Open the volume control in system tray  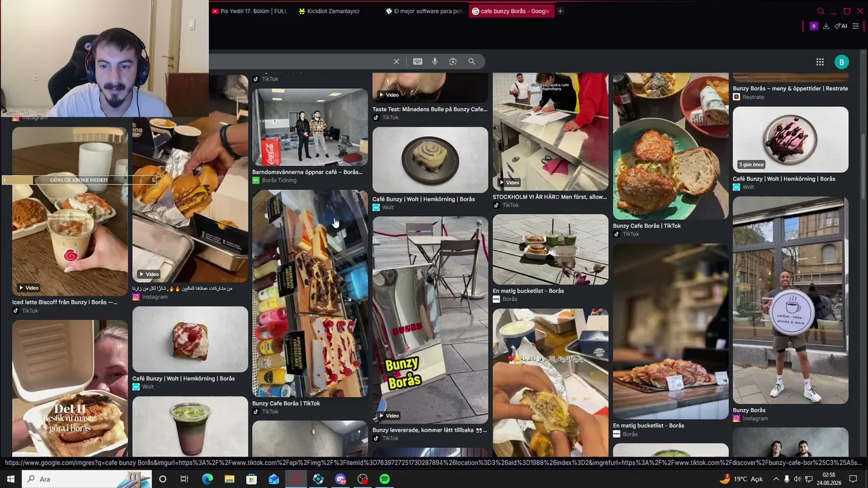(x=798, y=479)
